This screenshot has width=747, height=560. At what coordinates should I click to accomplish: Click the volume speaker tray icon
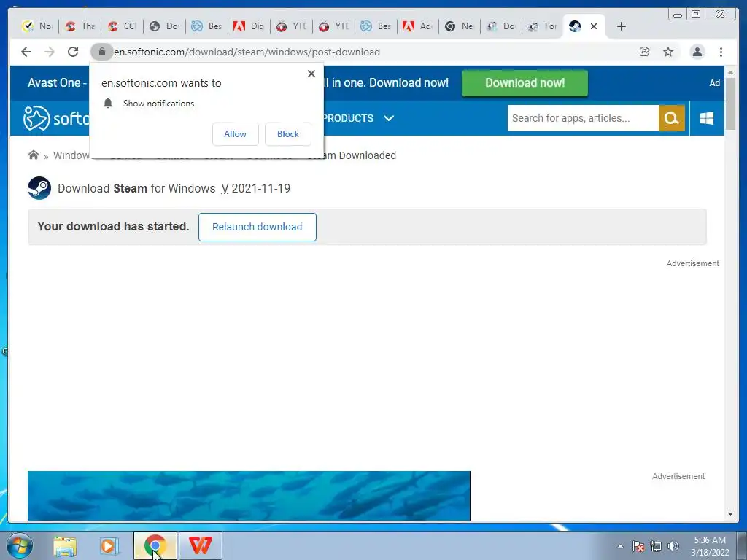[x=673, y=546]
